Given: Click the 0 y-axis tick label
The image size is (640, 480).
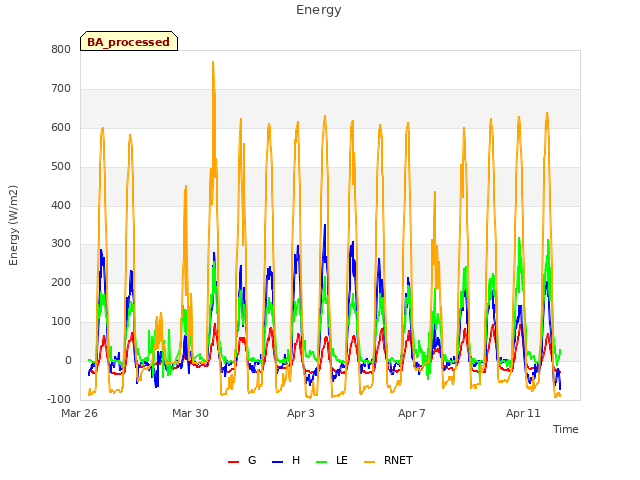Looking at the screenshot, I should click(68, 360).
